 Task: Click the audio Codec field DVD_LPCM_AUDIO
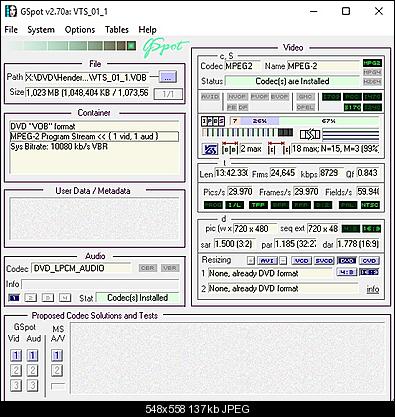click(x=81, y=268)
